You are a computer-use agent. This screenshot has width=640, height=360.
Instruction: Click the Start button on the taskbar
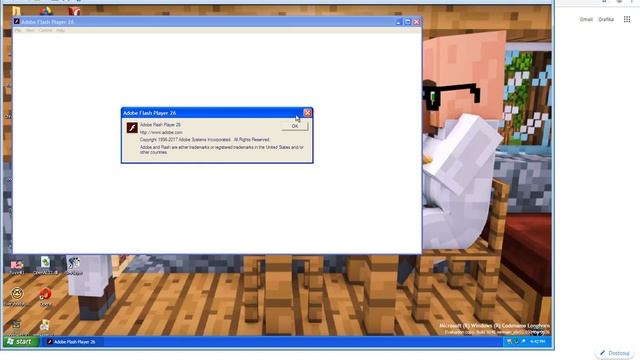click(x=20, y=342)
